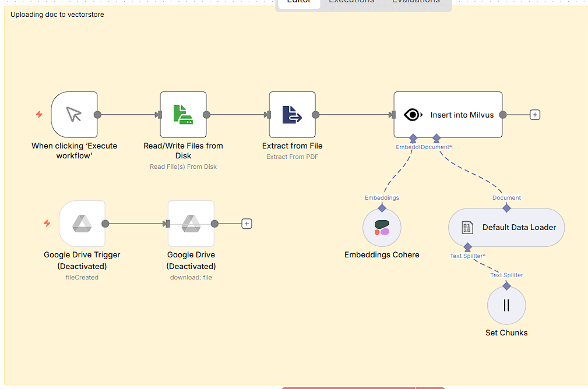Click the 'fileCreated' subtitle text
This screenshot has height=389, width=588.
82,277
